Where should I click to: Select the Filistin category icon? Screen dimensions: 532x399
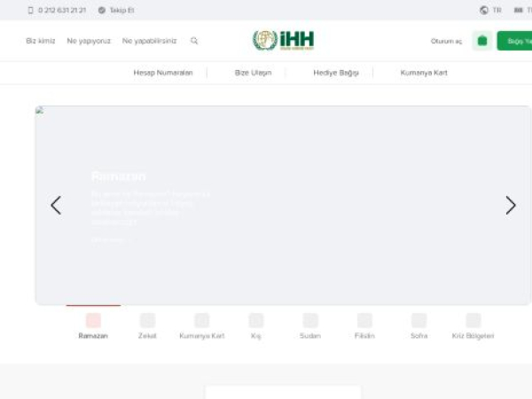pos(364,320)
